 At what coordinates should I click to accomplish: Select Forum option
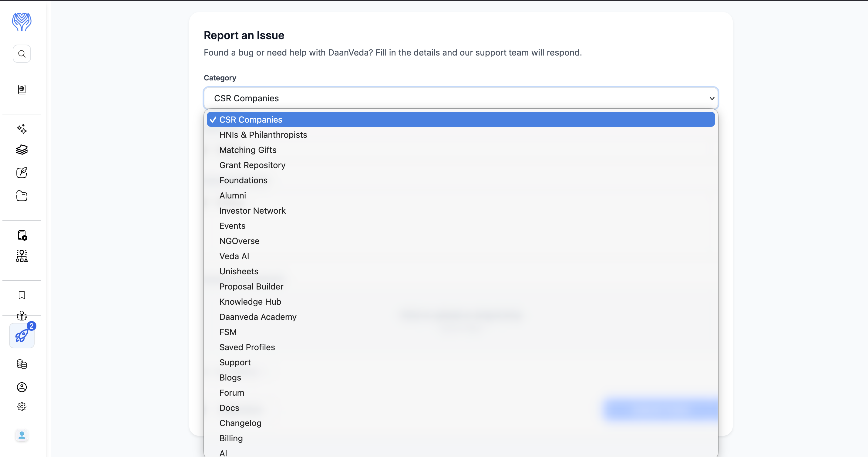coord(461,393)
